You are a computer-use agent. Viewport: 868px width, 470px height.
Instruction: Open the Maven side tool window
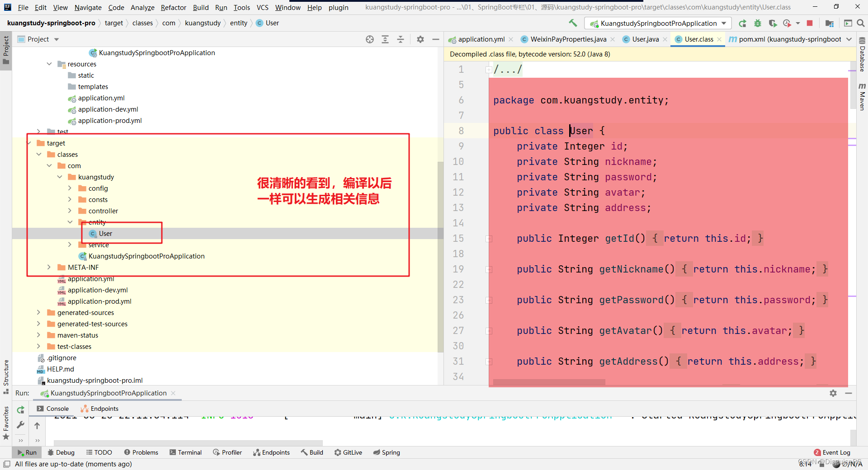tap(862, 97)
